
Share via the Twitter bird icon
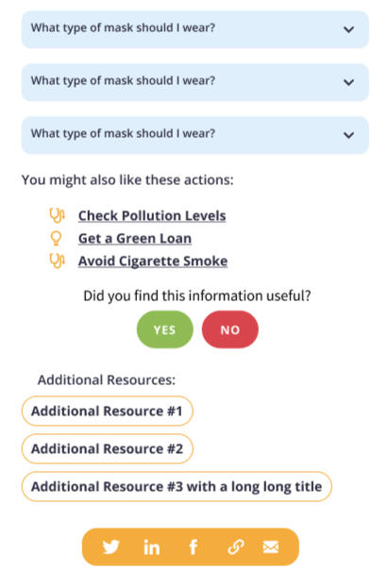click(x=111, y=547)
